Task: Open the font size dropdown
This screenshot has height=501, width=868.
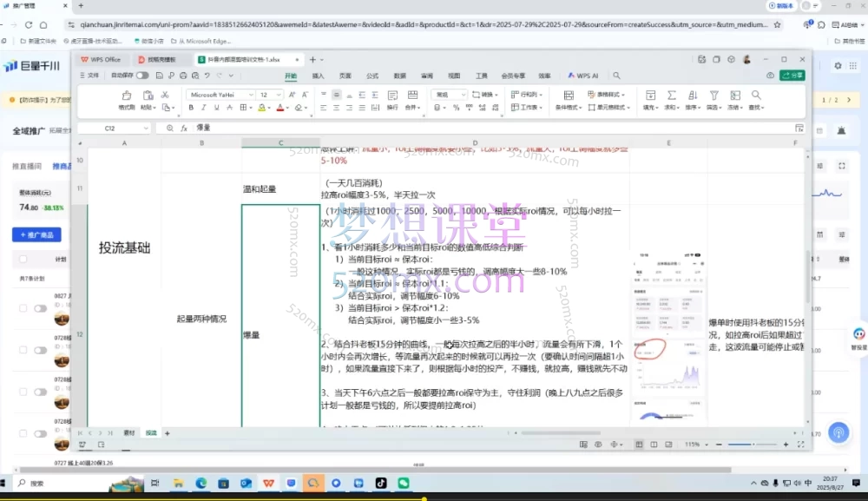Action: tap(279, 93)
